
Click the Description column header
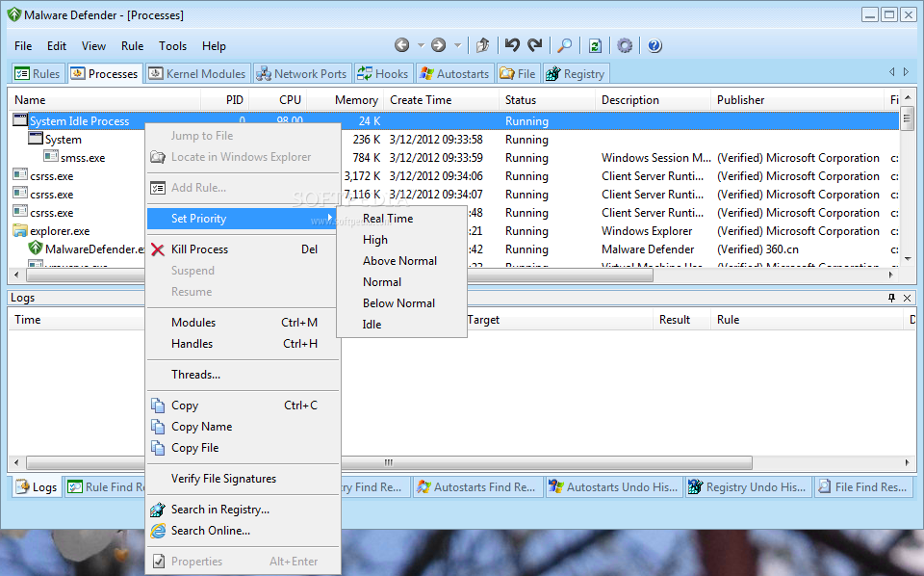(x=653, y=99)
